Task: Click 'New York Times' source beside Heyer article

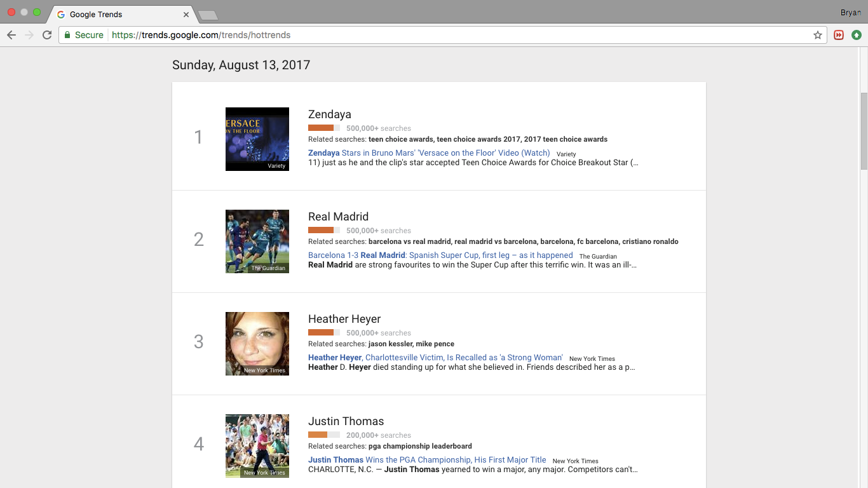Action: click(592, 358)
